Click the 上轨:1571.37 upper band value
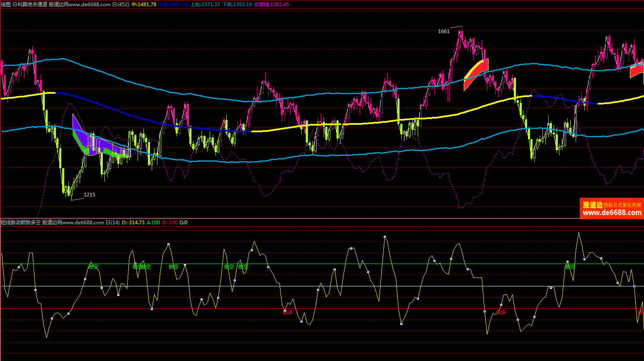 tap(205, 5)
